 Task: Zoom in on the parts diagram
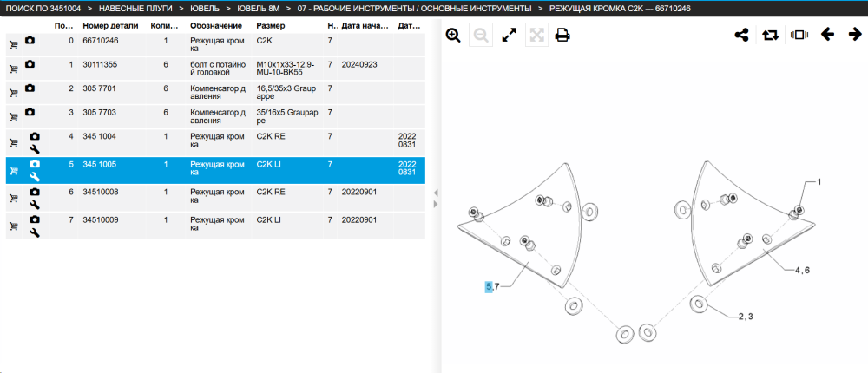(453, 36)
